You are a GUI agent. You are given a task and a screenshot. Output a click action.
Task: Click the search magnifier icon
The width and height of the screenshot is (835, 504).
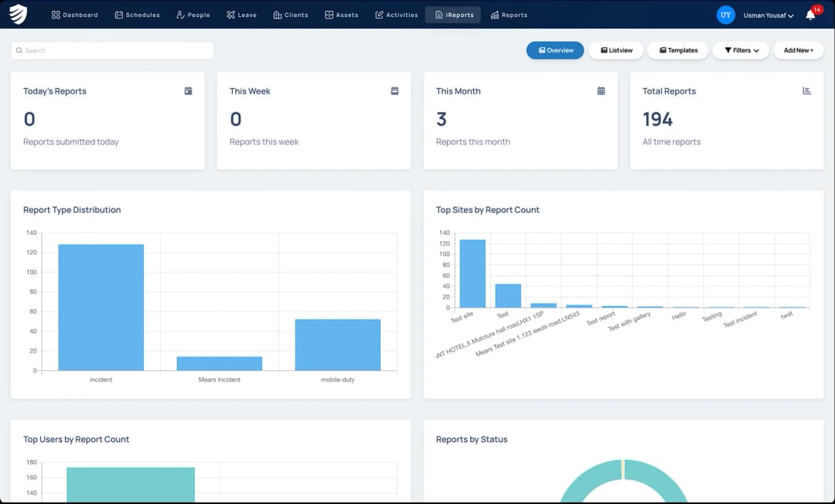[19, 51]
